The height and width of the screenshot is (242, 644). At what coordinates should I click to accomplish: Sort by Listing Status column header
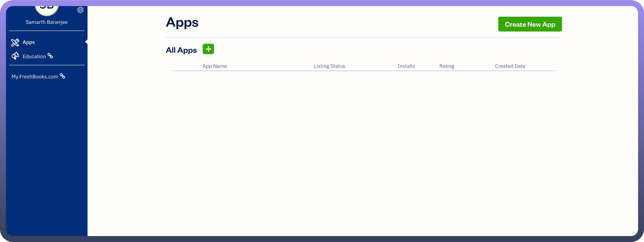[329, 66]
